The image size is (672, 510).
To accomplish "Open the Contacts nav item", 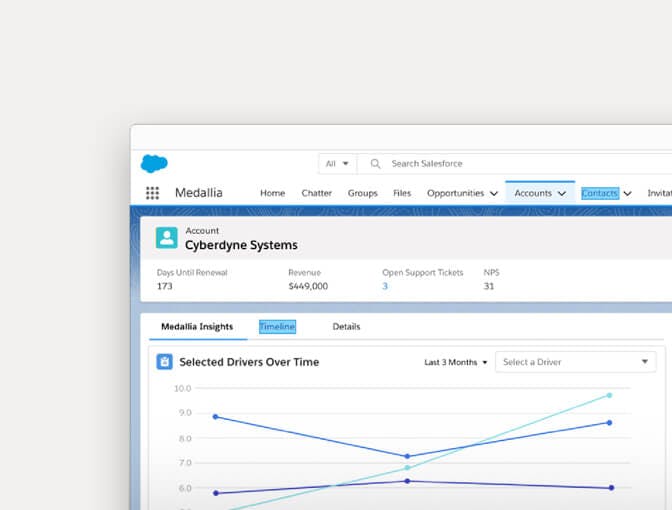I will [600, 193].
